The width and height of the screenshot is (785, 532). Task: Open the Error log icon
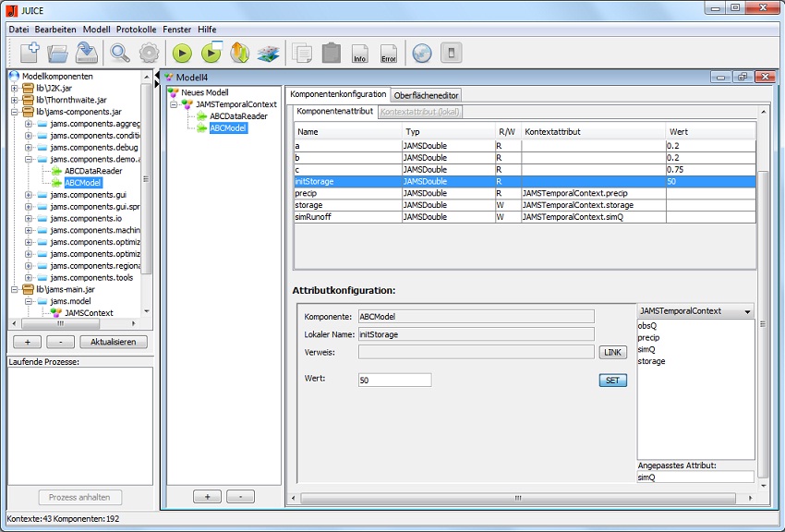(x=389, y=54)
